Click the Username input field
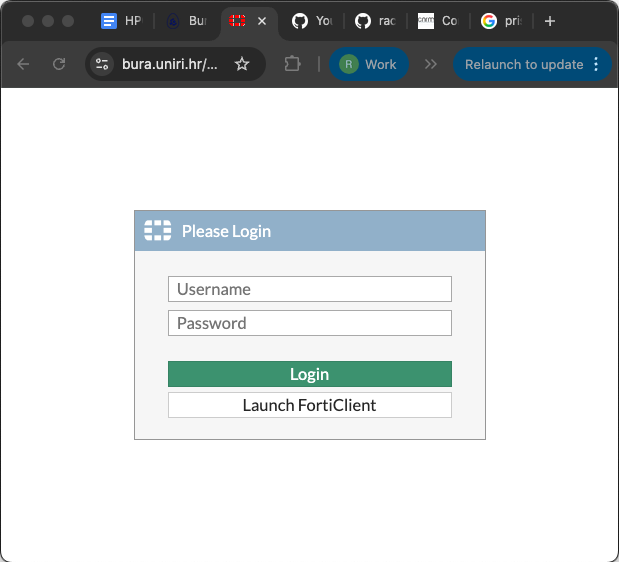Viewport: 619px width, 562px height. [x=310, y=289]
